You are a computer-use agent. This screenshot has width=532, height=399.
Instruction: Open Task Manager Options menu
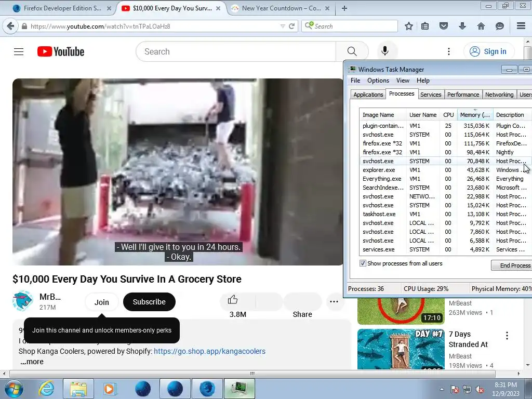(x=378, y=81)
